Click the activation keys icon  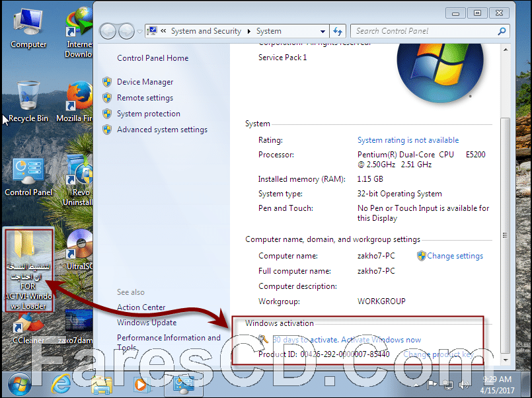263,339
